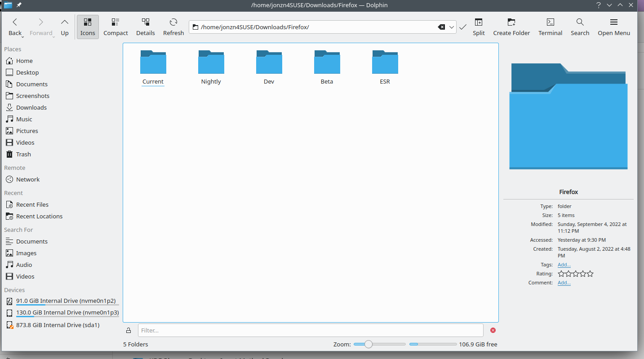Open Terminal from the toolbar
Image resolution: width=644 pixels, height=359 pixels.
(x=550, y=27)
